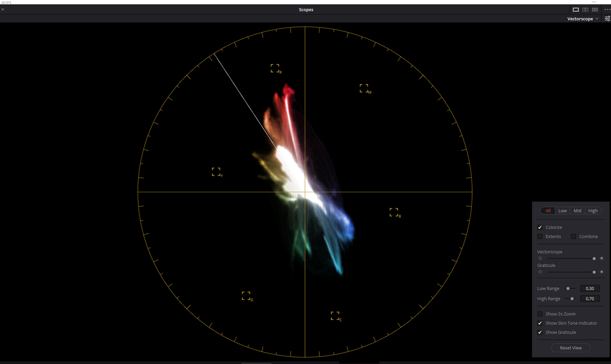Toggle the scope settings sliders icon
Screen dimensions: 611x364
(x=607, y=19)
